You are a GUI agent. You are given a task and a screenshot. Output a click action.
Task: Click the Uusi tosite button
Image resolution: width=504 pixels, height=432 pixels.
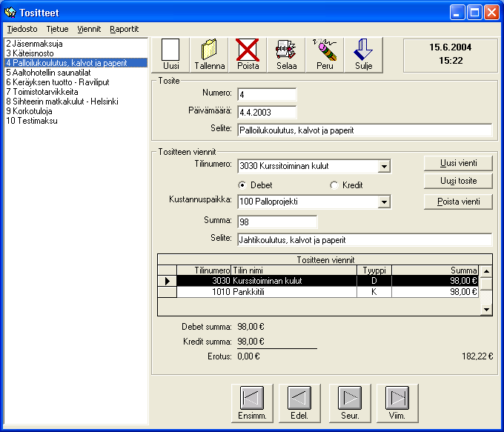pos(458,181)
